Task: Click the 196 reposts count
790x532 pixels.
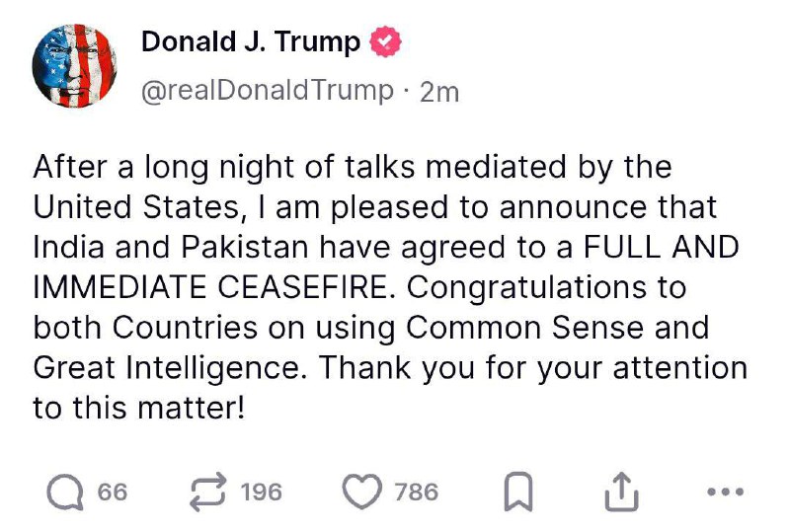Action: click(261, 492)
